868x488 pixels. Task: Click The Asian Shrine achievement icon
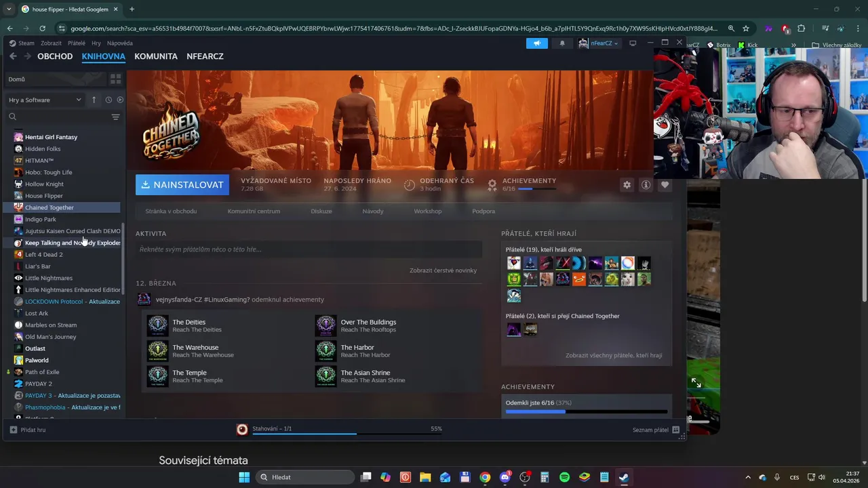[x=325, y=375]
